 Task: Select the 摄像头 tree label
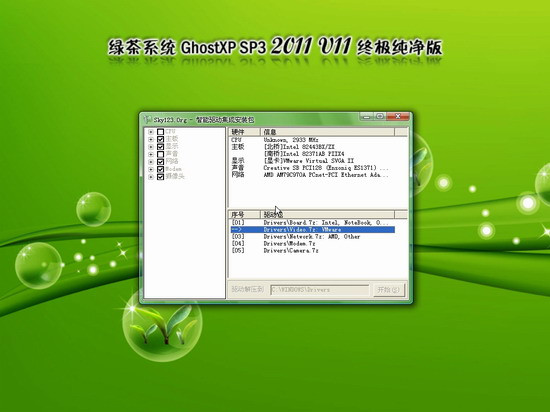click(175, 176)
